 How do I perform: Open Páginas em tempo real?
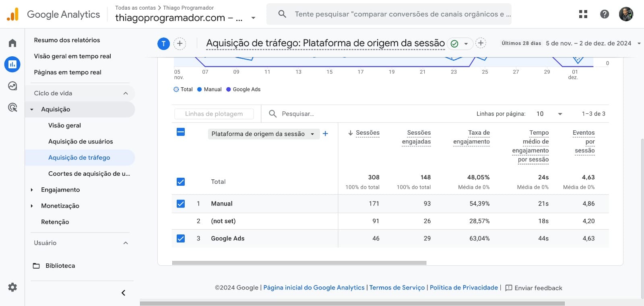68,72
